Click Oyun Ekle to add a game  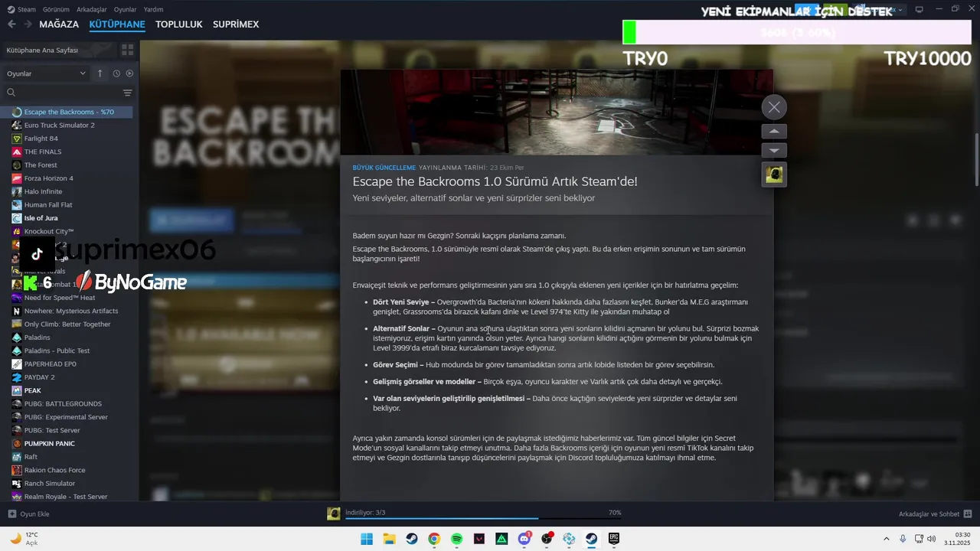point(29,514)
